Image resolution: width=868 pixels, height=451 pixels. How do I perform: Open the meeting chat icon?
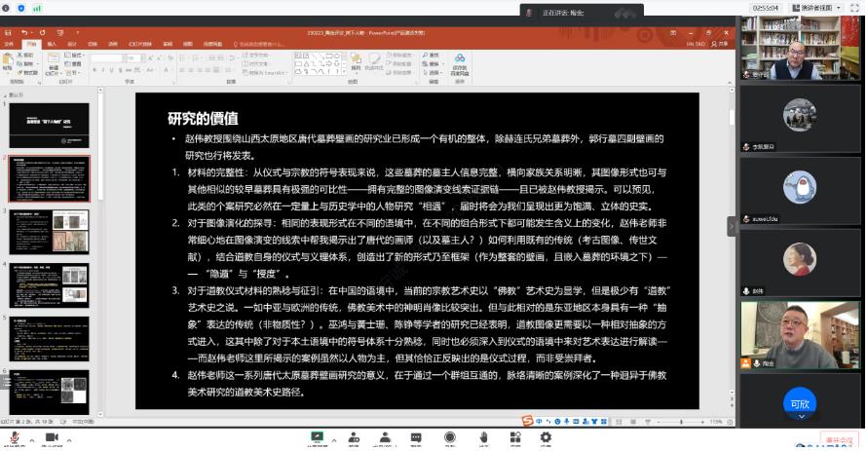(416, 437)
